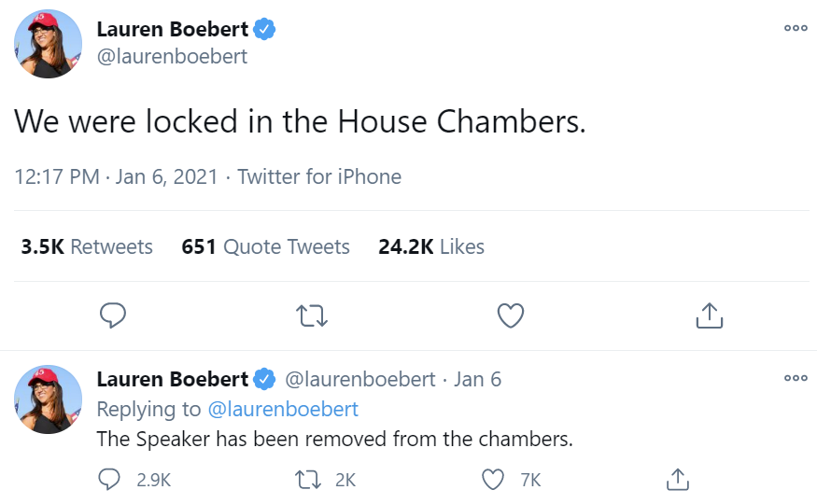Open the reply's Jan 6 timestamp

coord(477,379)
